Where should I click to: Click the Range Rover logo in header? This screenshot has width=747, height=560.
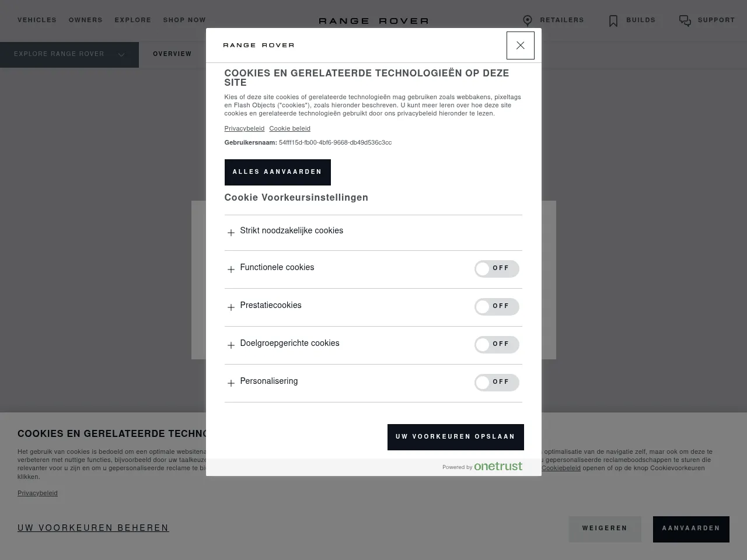click(x=373, y=21)
